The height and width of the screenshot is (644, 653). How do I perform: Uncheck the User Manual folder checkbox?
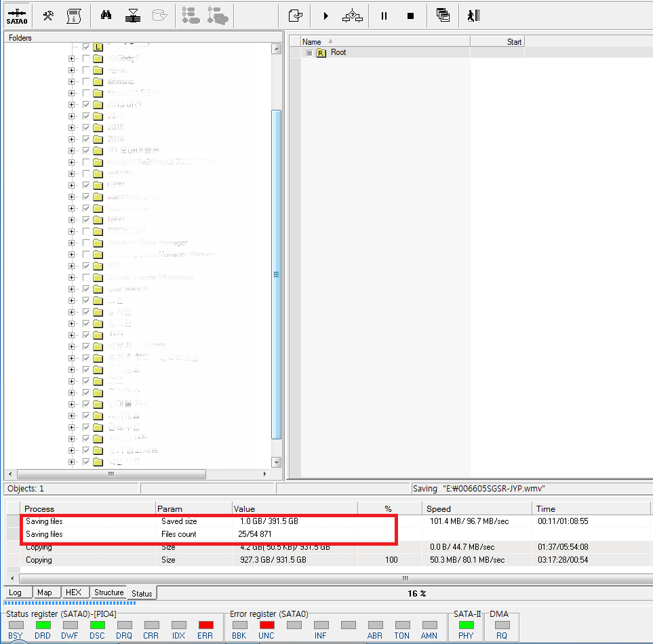click(x=86, y=289)
